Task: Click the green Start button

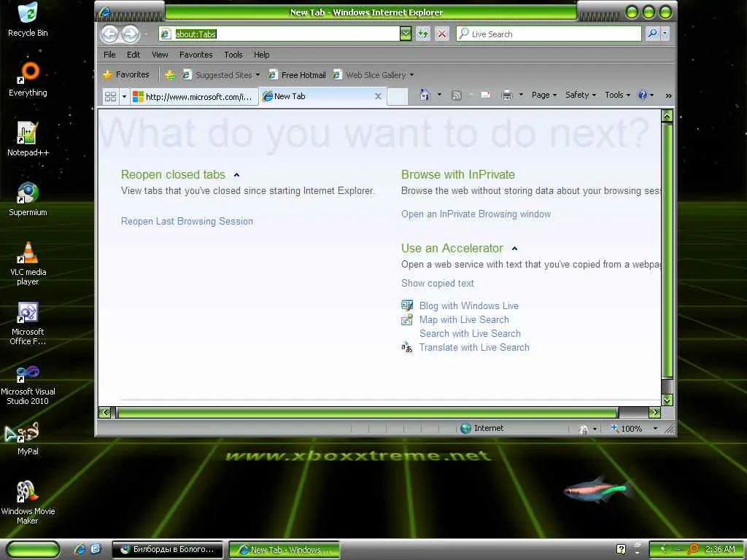Action: 34,550
